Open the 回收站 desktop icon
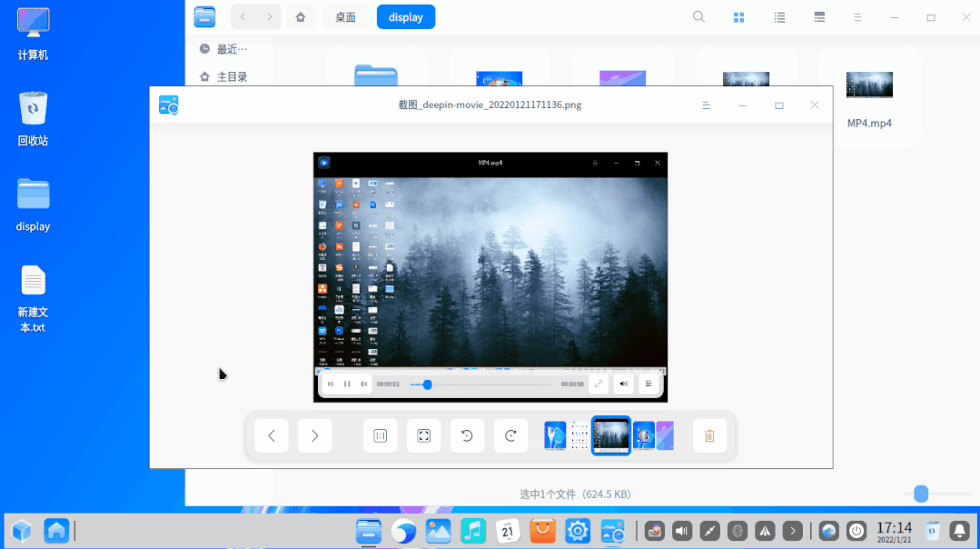This screenshot has width=980, height=549. point(33,119)
